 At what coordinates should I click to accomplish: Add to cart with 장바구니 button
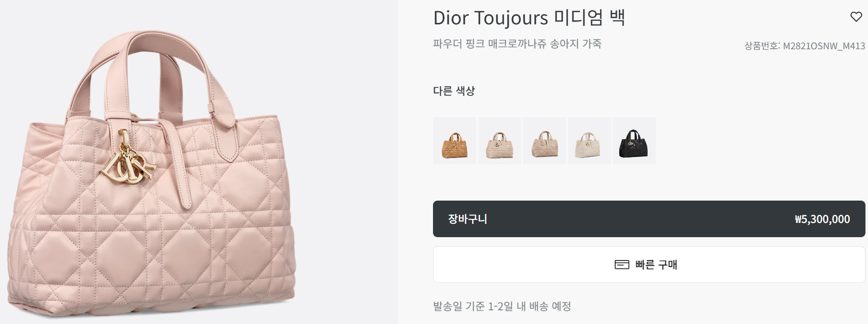point(649,219)
